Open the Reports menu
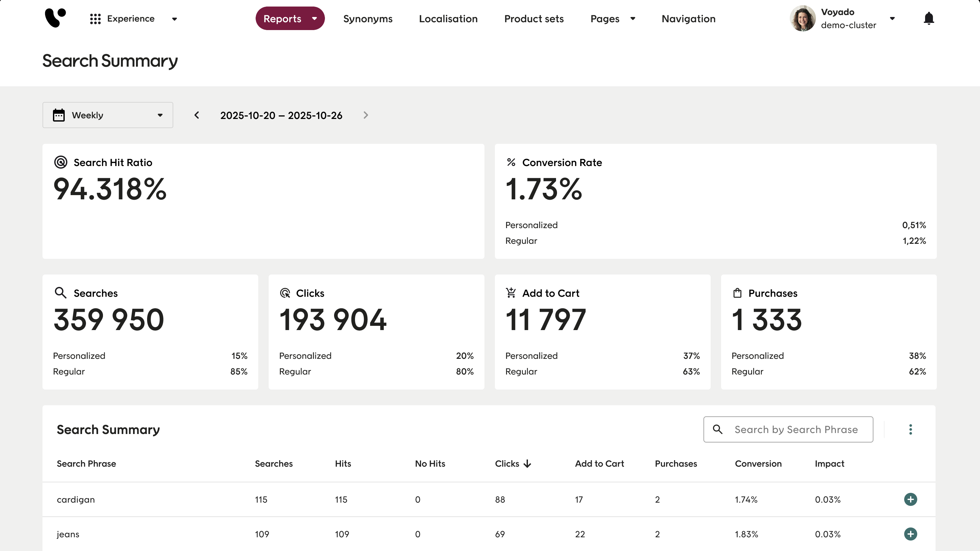980x551 pixels. (290, 19)
